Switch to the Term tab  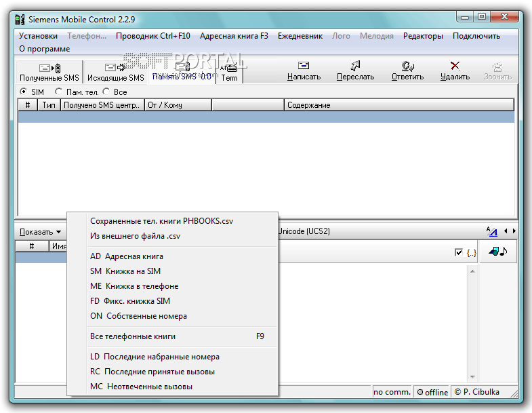coord(229,72)
